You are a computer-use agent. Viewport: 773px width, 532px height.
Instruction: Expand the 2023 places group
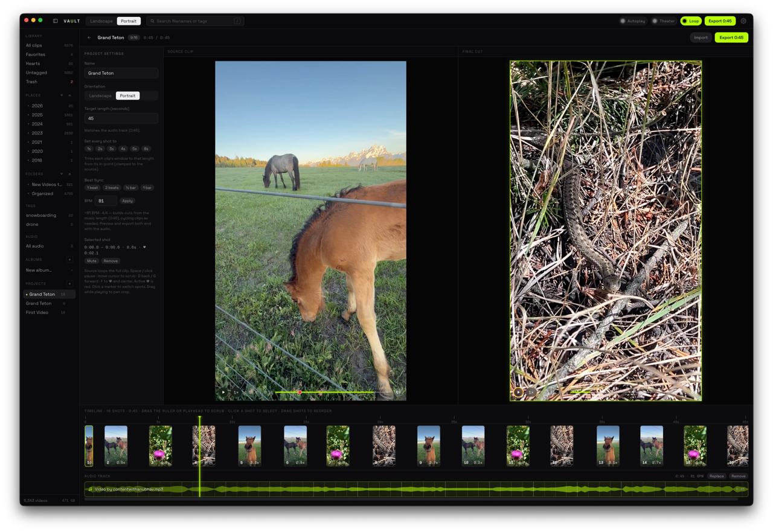[x=28, y=133]
